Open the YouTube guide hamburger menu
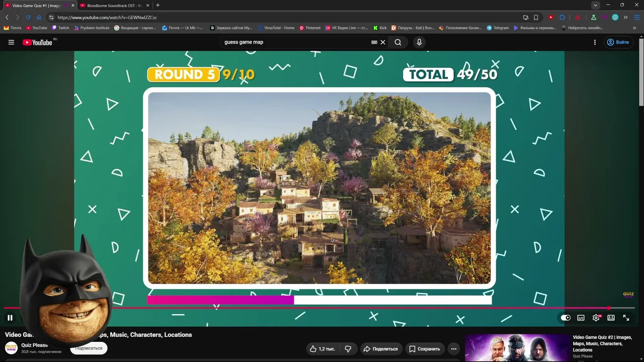644x362 pixels. click(x=11, y=42)
